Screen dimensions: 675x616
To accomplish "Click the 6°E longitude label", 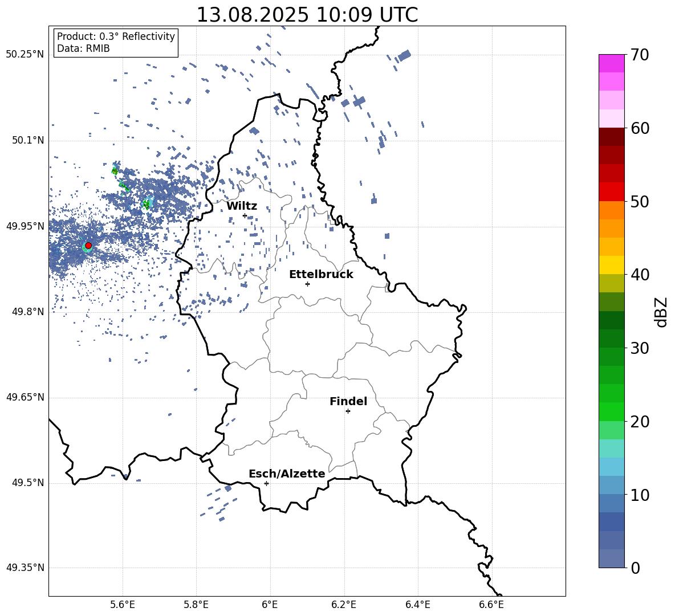I will (270, 605).
